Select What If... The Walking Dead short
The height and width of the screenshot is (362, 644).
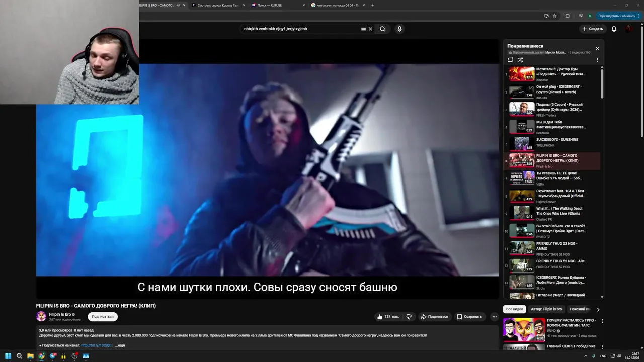pyautogui.click(x=552, y=213)
